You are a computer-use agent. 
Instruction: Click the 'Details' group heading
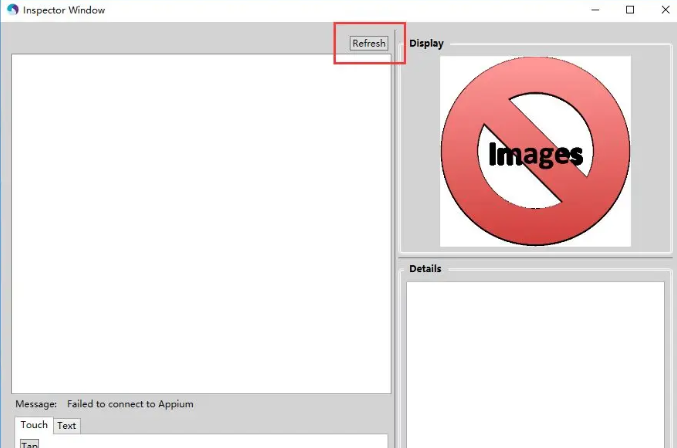click(x=425, y=268)
